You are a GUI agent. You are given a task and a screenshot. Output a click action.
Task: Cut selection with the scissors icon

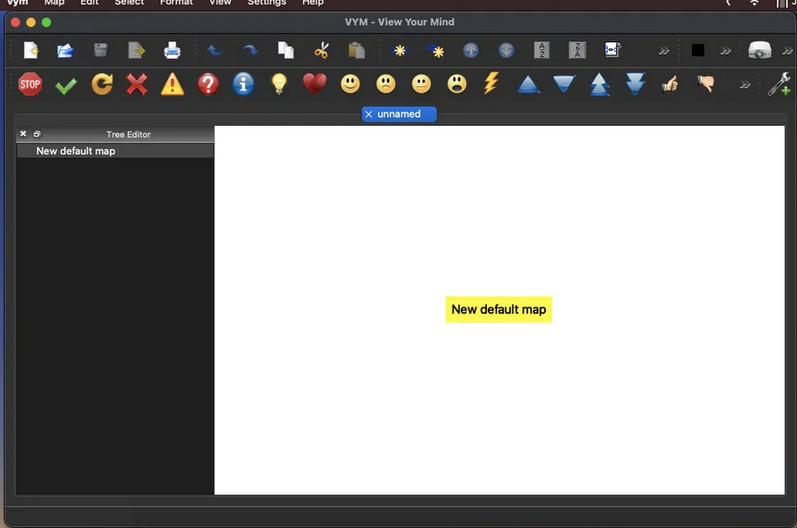[x=321, y=50]
